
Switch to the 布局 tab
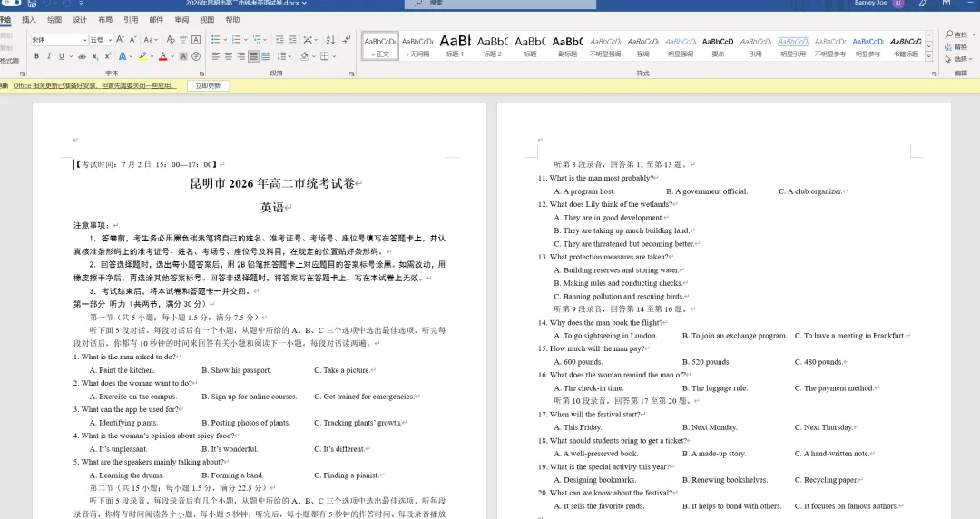click(x=105, y=20)
